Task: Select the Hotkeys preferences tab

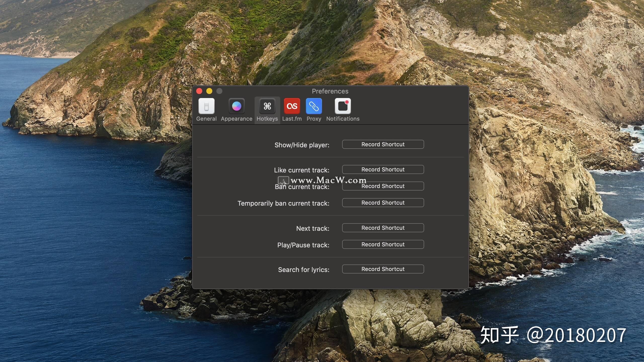Action: (267, 110)
